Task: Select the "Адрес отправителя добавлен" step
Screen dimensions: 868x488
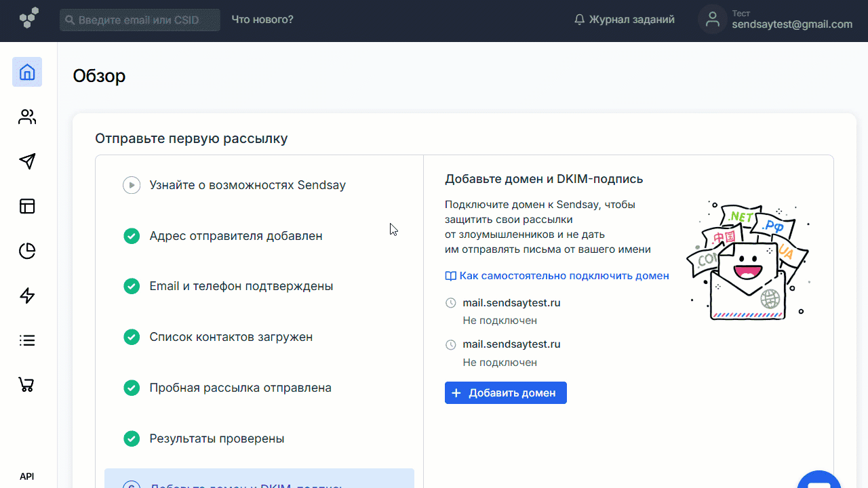Action: (235, 236)
